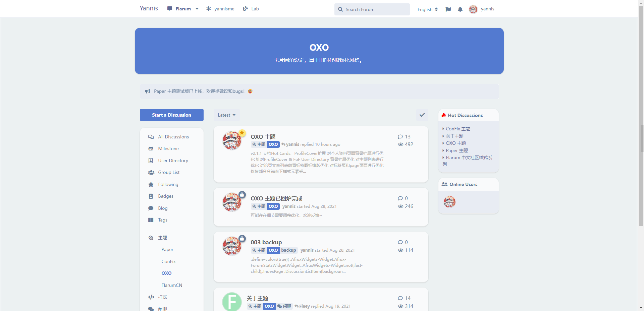This screenshot has height=311, width=644.
Task: Open the Yannis forum home title
Action: tap(149, 8)
